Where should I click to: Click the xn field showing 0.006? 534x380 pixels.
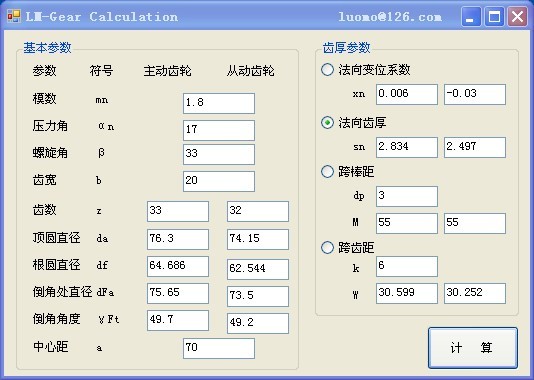(407, 94)
